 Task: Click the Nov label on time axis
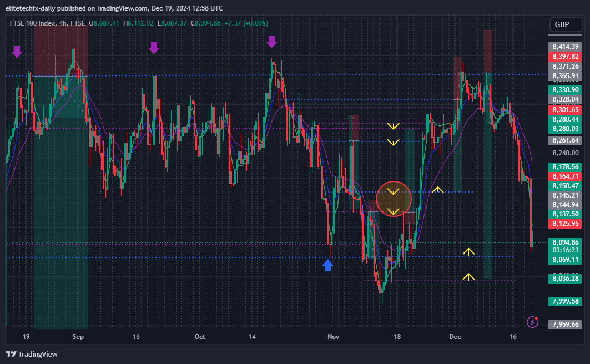tap(334, 337)
